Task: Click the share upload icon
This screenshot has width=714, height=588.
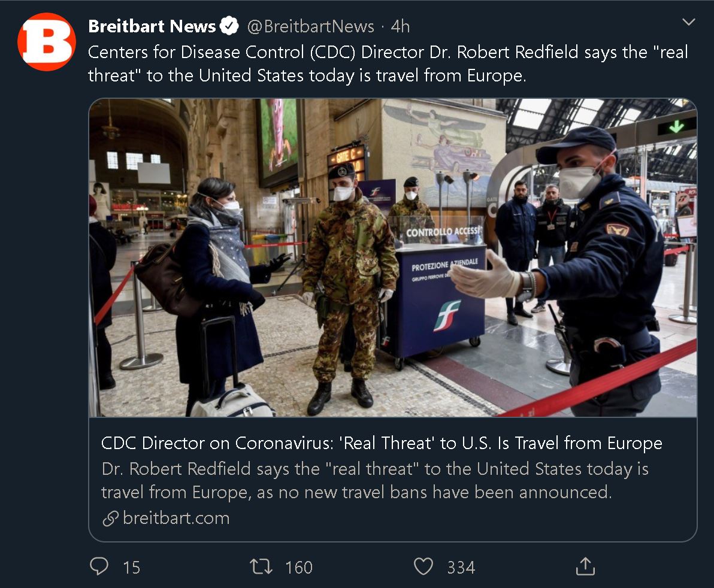Action: pyautogui.click(x=585, y=566)
